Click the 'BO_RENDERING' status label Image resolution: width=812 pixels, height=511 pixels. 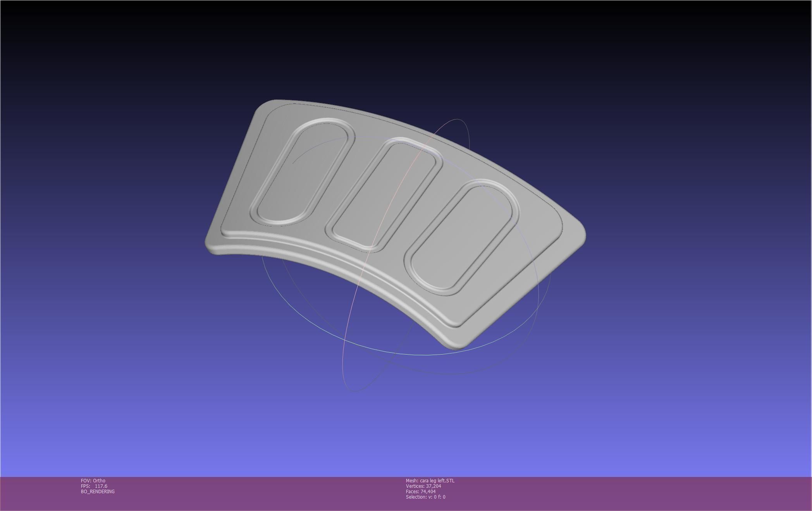tap(98, 491)
